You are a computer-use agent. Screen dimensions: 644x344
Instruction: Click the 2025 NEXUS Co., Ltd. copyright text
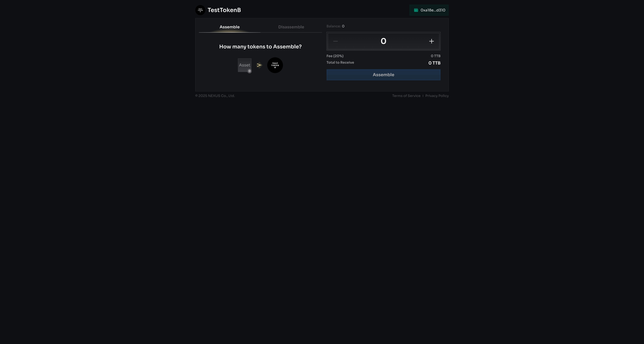click(x=215, y=96)
